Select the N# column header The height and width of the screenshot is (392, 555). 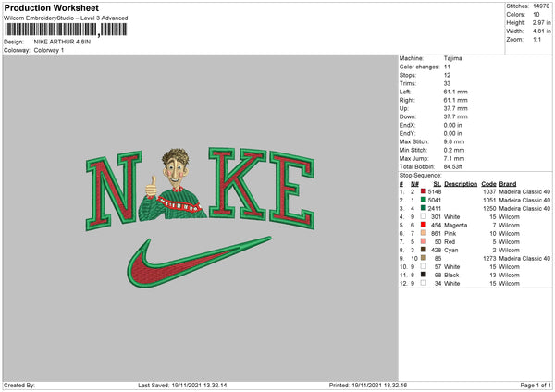point(414,184)
